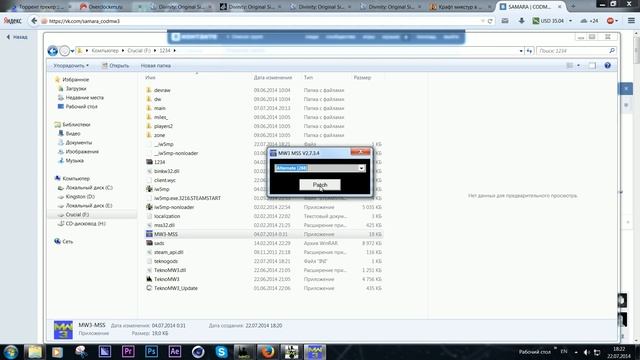Screen dimensions: 640x360
Task: Select the players2 folder icon
Action: 149,126
